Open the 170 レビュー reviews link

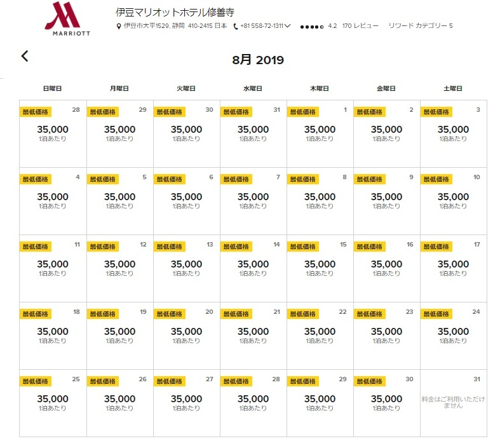360,26
